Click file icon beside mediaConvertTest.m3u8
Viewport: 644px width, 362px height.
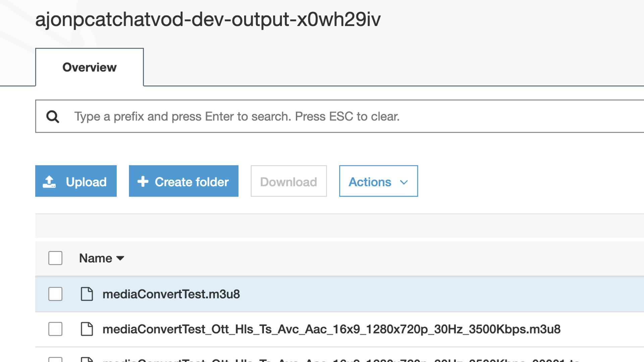click(87, 294)
